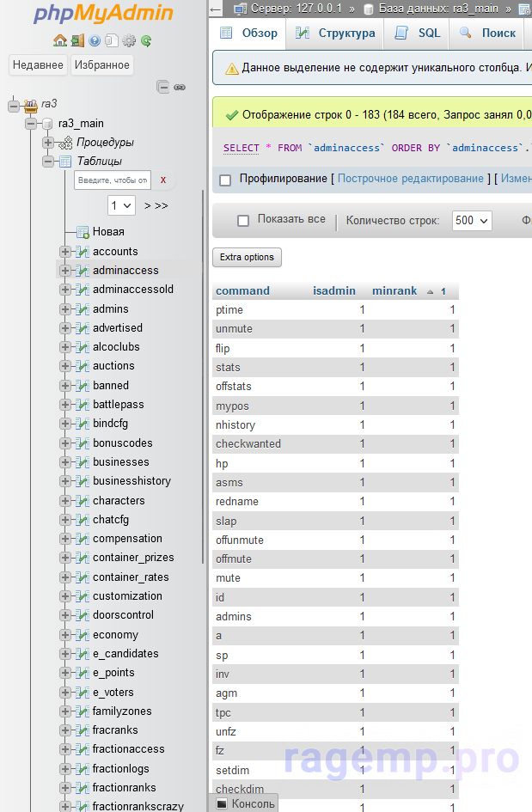Open phpMyAdmin documentation help icon

[95, 40]
